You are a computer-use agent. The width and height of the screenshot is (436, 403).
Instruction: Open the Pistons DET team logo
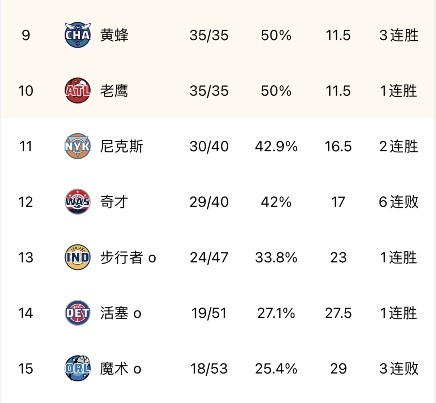coord(78,313)
